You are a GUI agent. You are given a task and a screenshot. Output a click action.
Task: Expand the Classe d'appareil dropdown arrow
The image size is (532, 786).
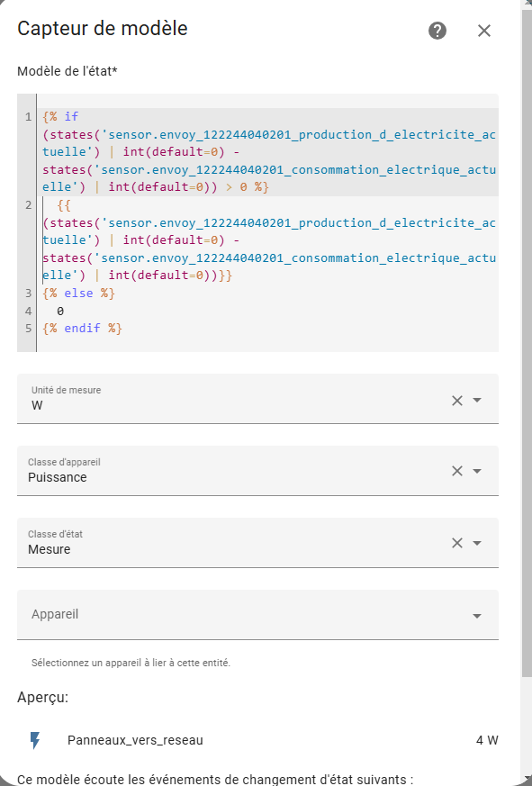click(477, 471)
